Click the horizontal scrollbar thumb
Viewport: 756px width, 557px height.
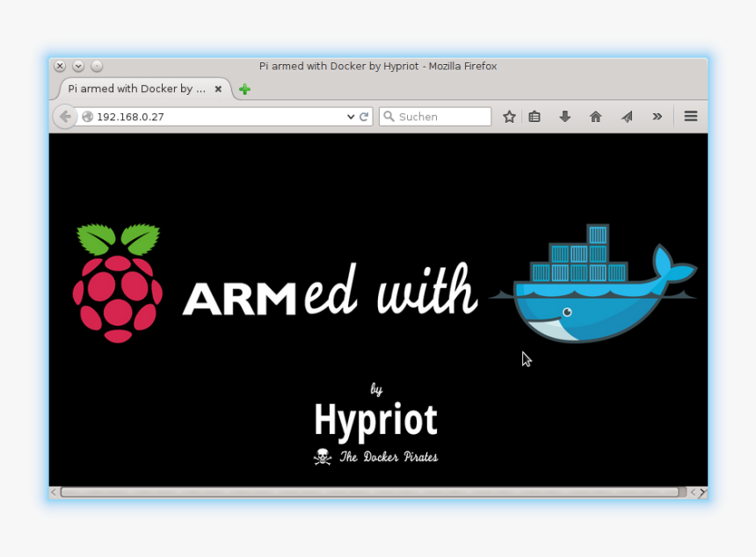pos(370,492)
